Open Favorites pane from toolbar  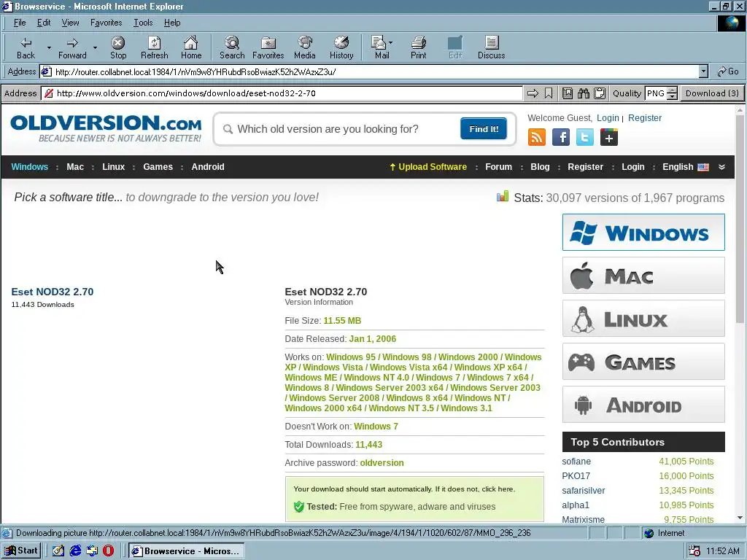coord(268,47)
